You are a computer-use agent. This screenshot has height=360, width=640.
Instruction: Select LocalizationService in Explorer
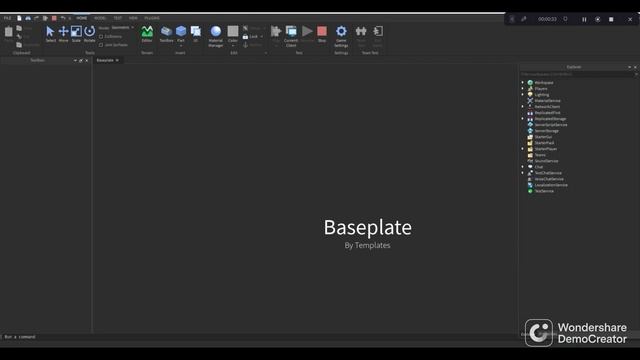pyautogui.click(x=551, y=185)
